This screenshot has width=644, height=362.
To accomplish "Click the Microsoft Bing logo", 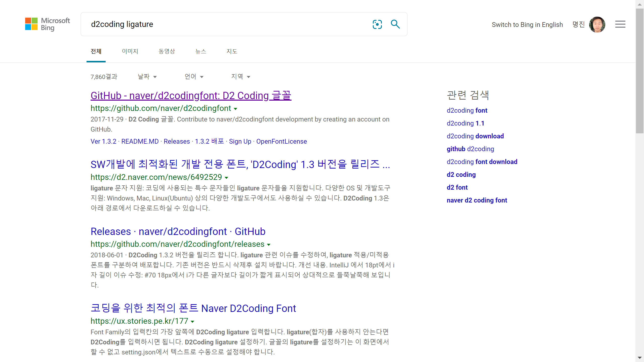I will (x=47, y=24).
